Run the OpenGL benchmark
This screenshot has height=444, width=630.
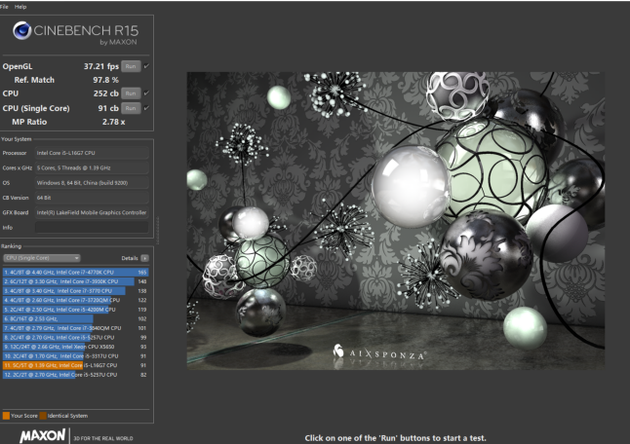click(x=130, y=66)
